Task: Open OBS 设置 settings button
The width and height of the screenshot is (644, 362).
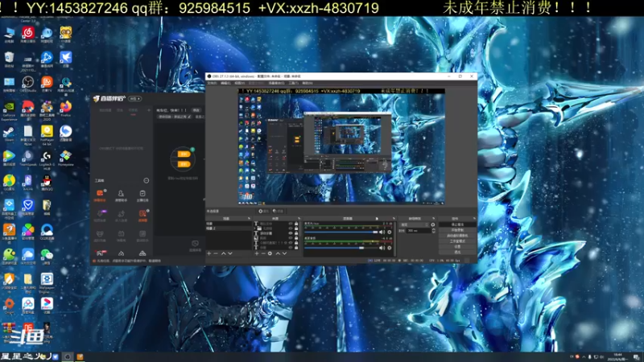Action: coord(458,247)
